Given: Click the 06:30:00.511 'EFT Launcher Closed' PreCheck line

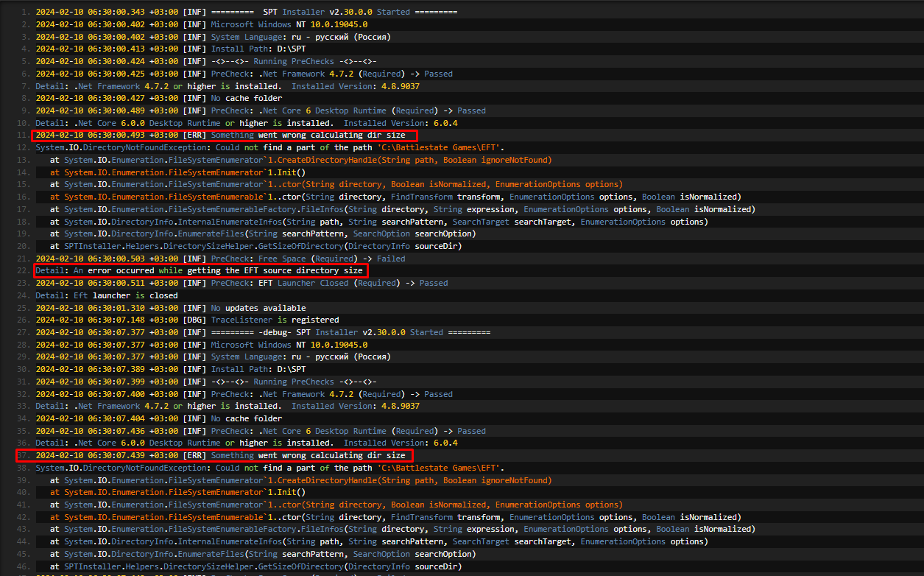Looking at the screenshot, I should [x=241, y=283].
